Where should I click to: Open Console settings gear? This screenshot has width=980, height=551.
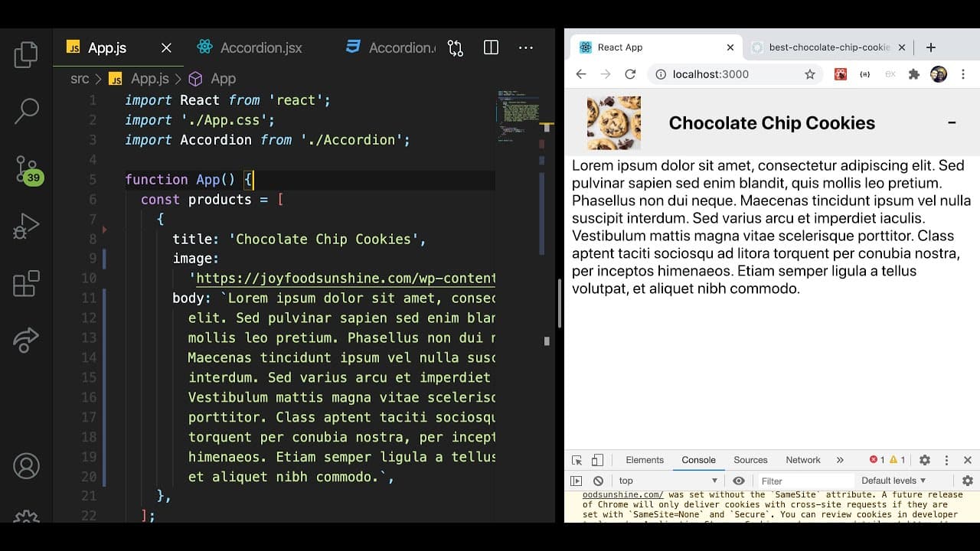click(968, 481)
